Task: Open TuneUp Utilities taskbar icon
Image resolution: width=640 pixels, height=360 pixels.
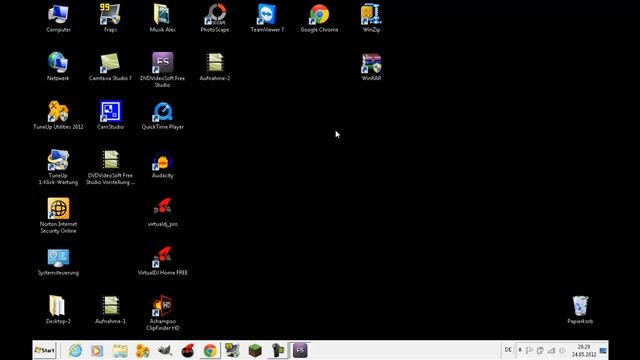Action: coord(142,350)
